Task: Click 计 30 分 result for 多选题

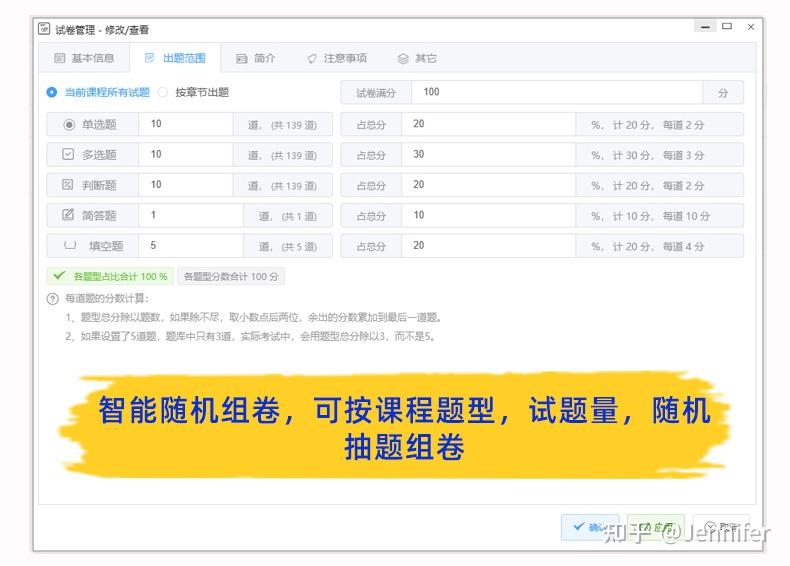Action: (632, 156)
